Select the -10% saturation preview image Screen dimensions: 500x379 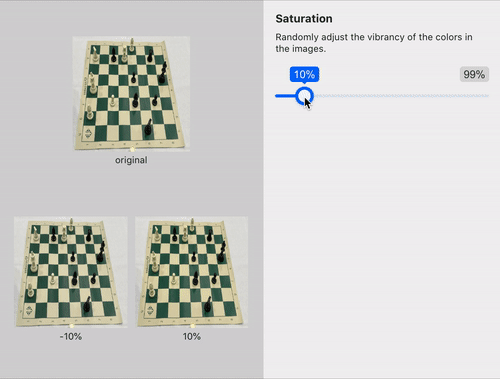(x=71, y=272)
